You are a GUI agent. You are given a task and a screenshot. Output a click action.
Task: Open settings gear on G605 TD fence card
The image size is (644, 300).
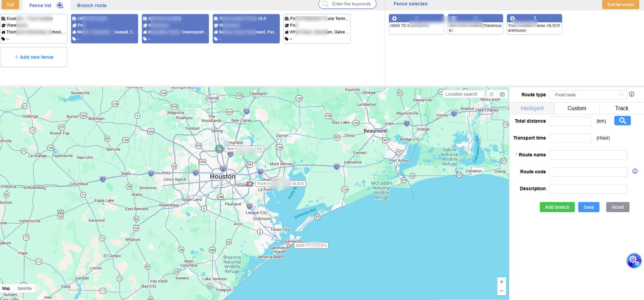pos(394,19)
